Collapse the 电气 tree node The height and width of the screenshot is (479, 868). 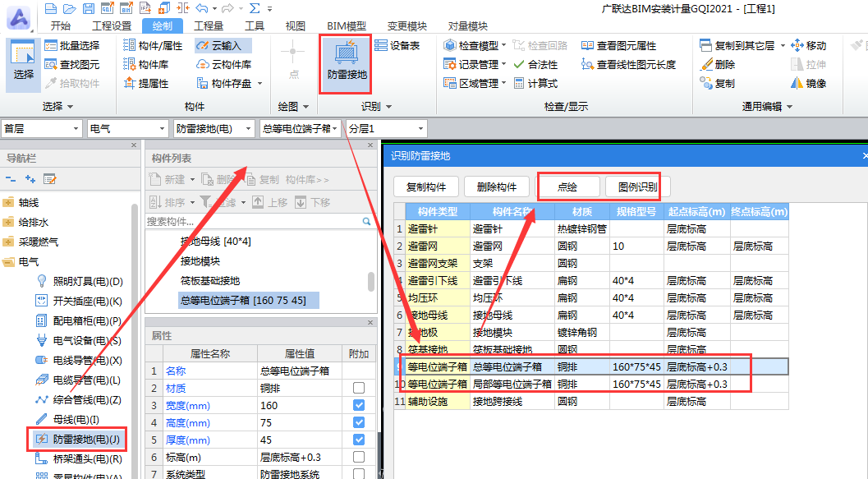(x=8, y=261)
